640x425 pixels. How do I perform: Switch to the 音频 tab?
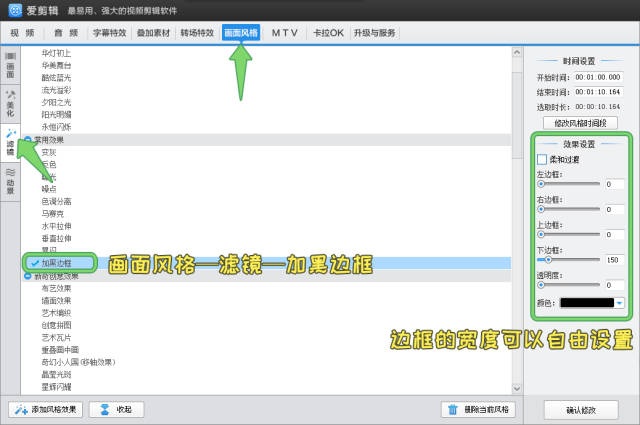(x=66, y=33)
